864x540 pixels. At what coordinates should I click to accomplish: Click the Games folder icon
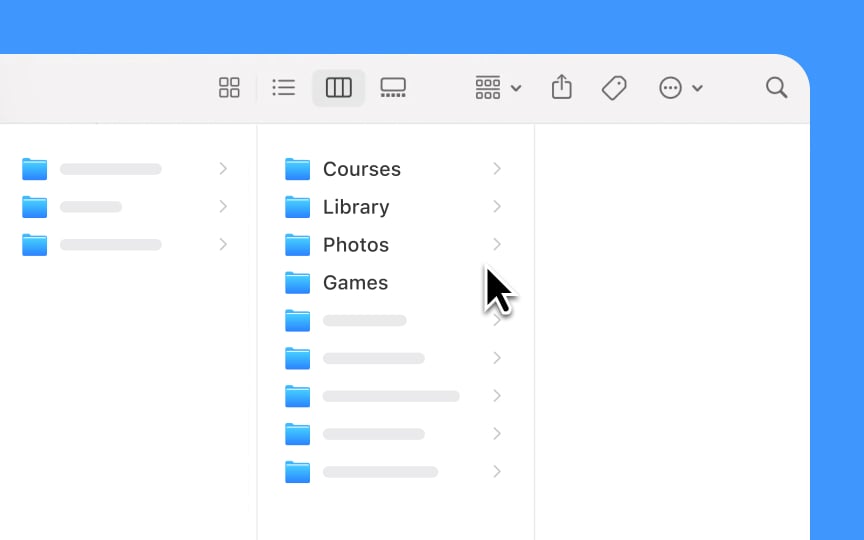pos(297,283)
